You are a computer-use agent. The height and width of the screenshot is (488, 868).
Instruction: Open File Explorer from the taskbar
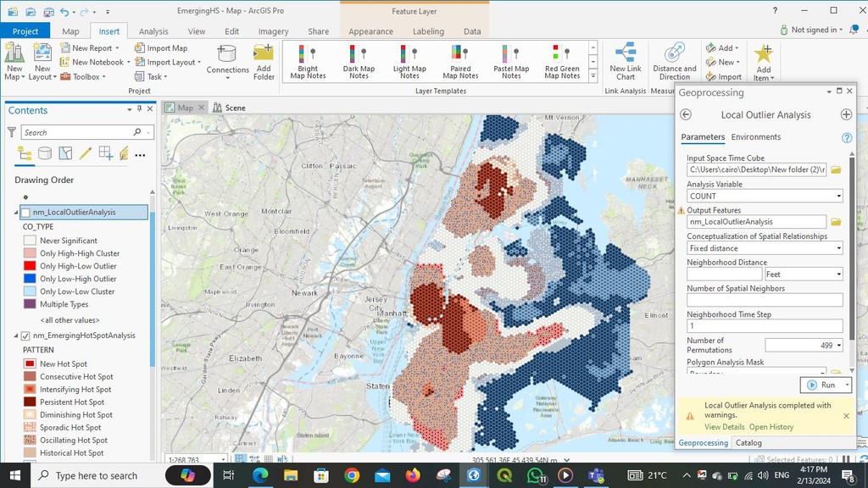click(x=291, y=474)
